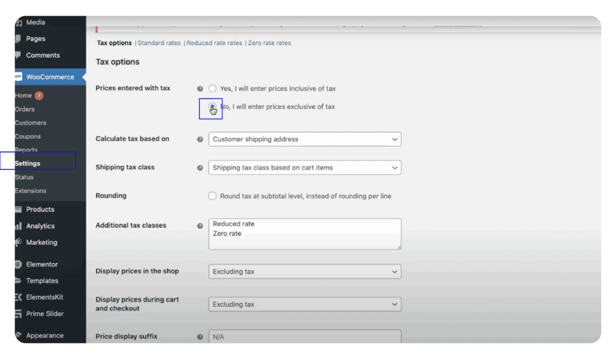Click the WooCommerce icon in sidebar
The image size is (615, 364).
point(18,77)
